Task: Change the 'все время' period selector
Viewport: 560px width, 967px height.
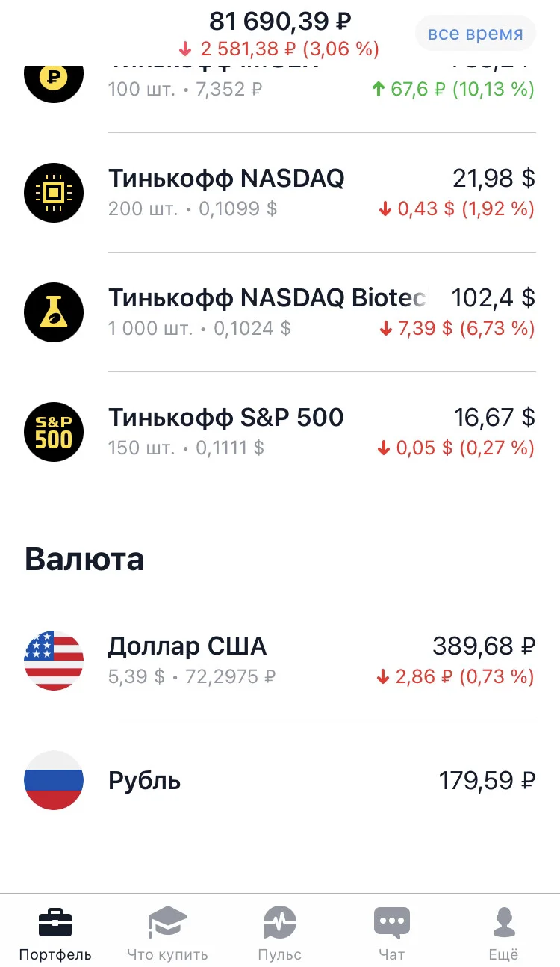Action: (x=476, y=34)
